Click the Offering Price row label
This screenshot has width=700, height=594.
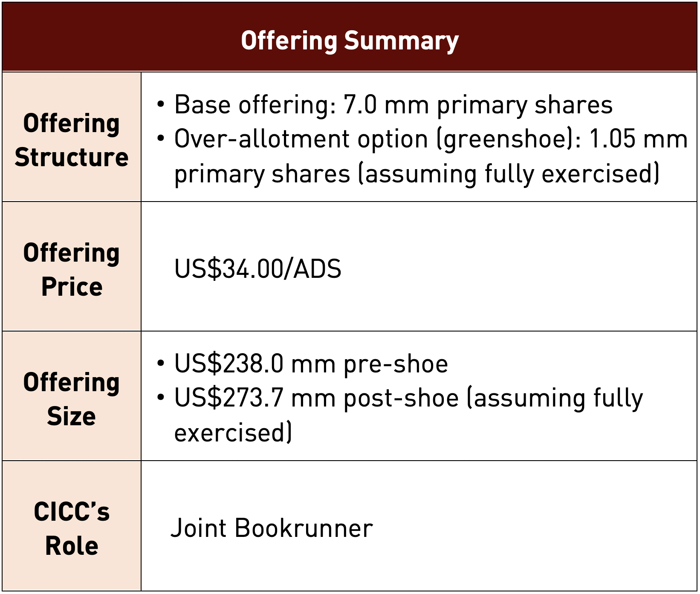tap(72, 269)
